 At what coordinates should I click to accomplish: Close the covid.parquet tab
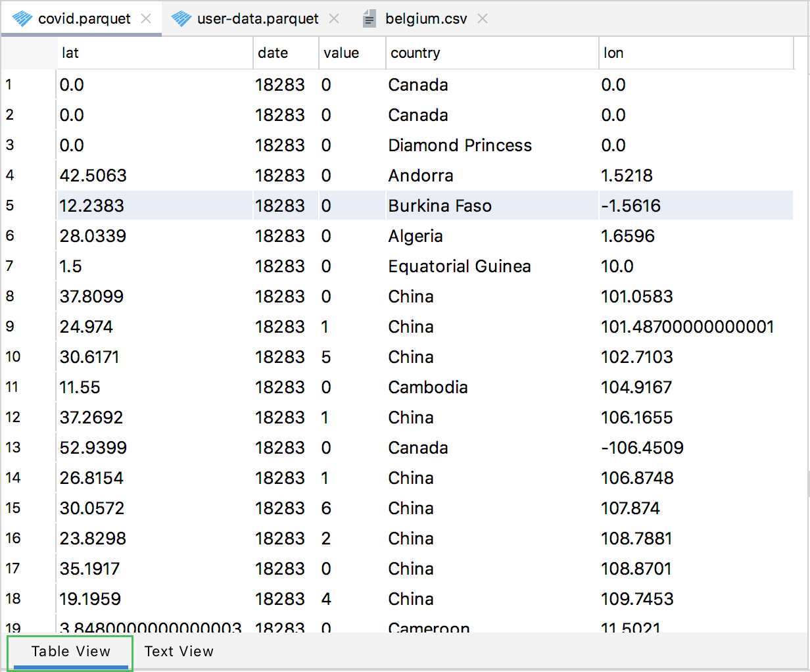pyautogui.click(x=145, y=18)
